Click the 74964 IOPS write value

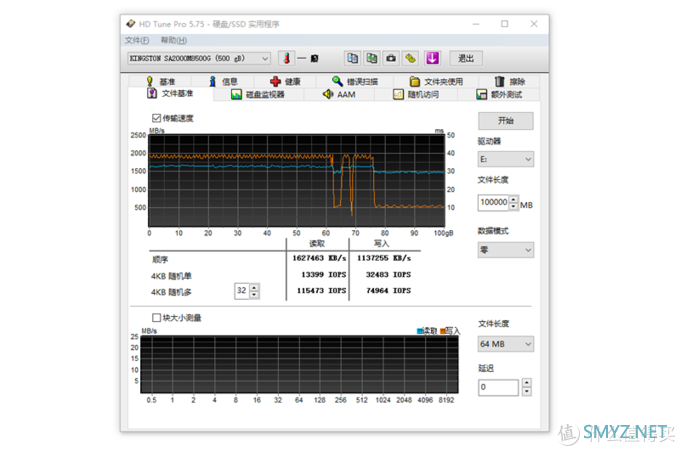coord(388,291)
